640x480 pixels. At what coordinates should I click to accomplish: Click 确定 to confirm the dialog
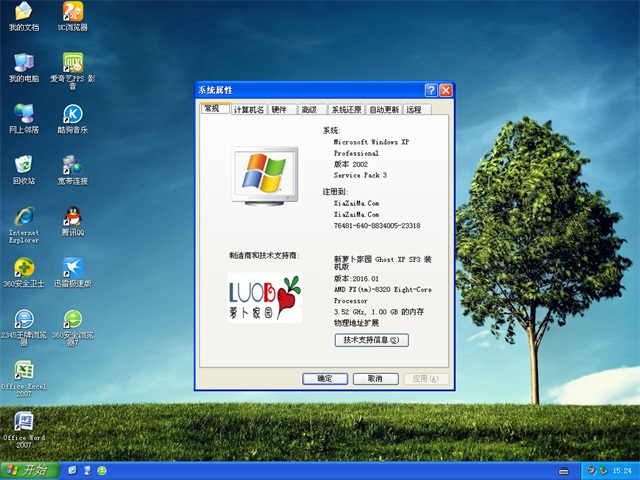click(325, 379)
